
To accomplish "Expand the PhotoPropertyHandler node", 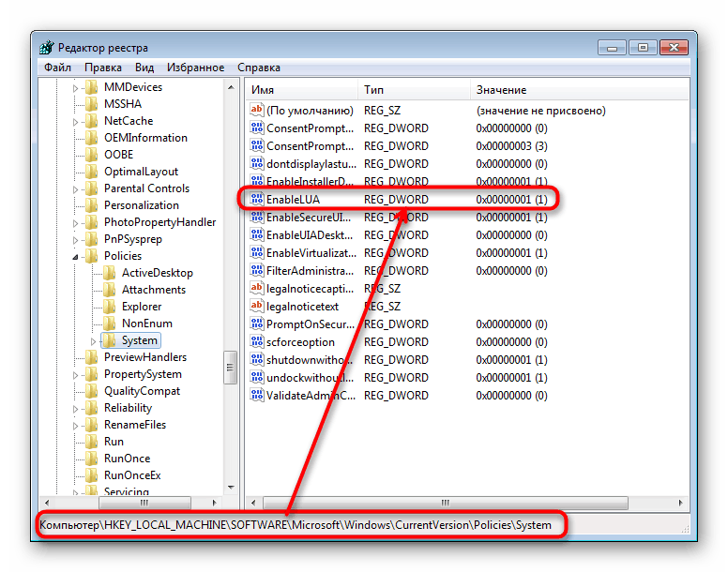I will [x=76, y=223].
